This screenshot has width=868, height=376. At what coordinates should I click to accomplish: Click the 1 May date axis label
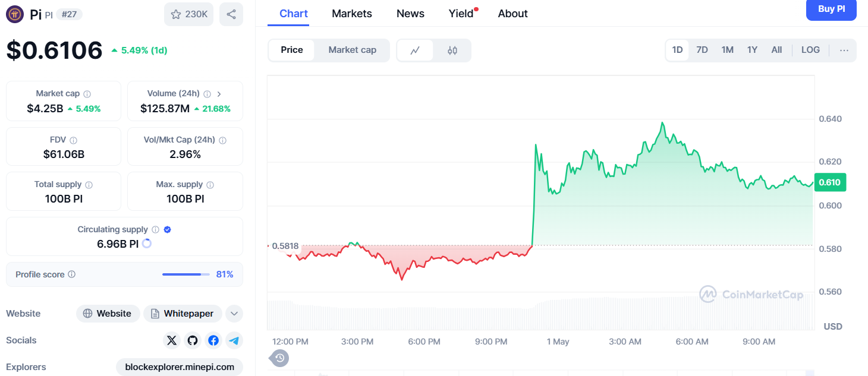558,342
